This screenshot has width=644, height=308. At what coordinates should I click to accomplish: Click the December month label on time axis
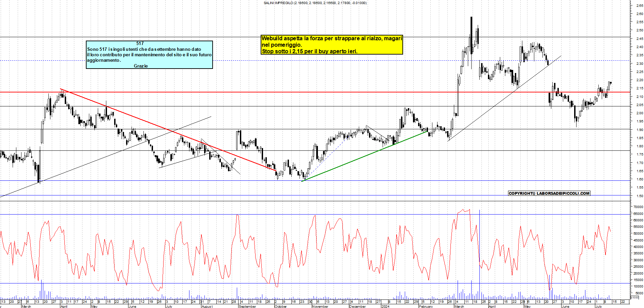tap(357, 306)
